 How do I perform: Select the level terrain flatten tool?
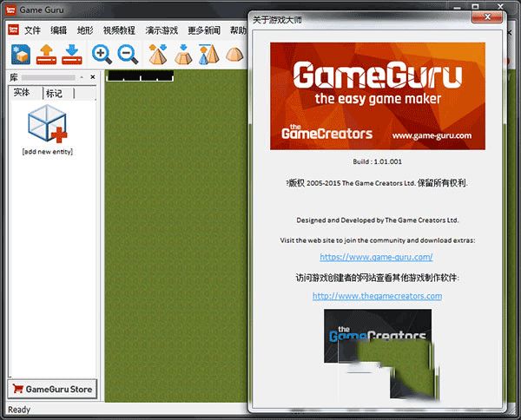183,54
